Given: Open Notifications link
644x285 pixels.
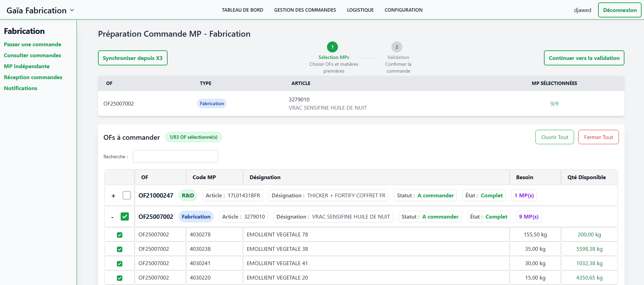Looking at the screenshot, I should pos(21,88).
